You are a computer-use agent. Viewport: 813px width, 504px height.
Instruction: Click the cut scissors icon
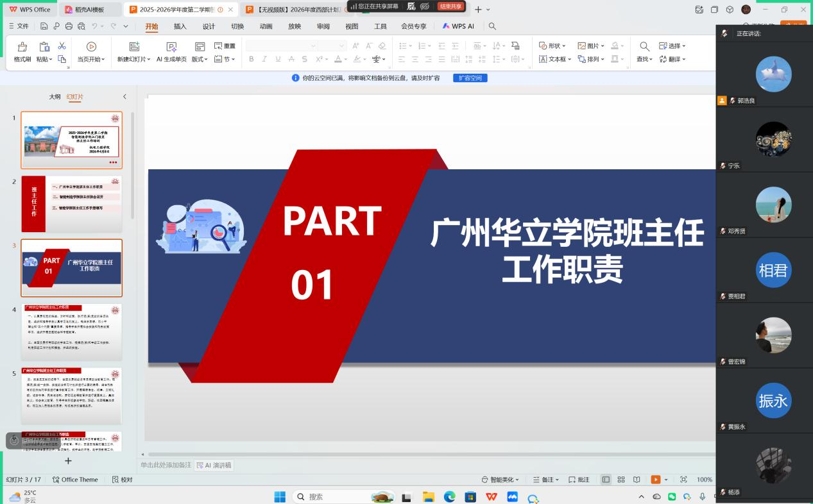click(62, 46)
